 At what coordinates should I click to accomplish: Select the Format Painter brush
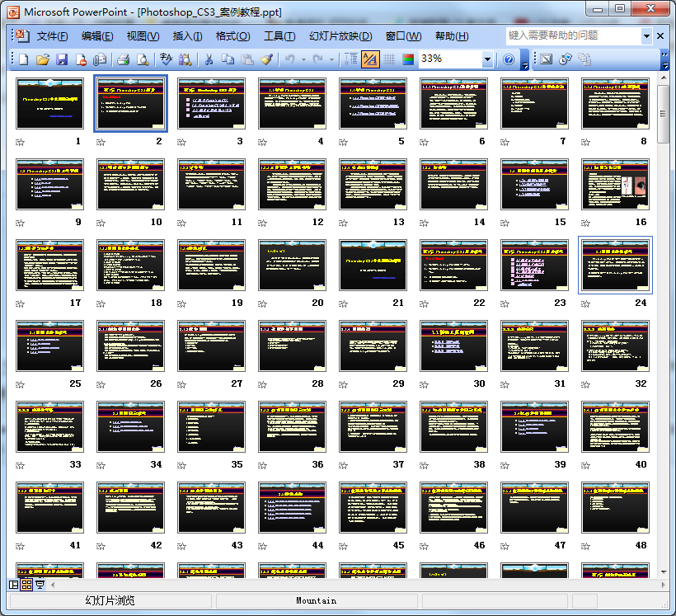pos(266,59)
